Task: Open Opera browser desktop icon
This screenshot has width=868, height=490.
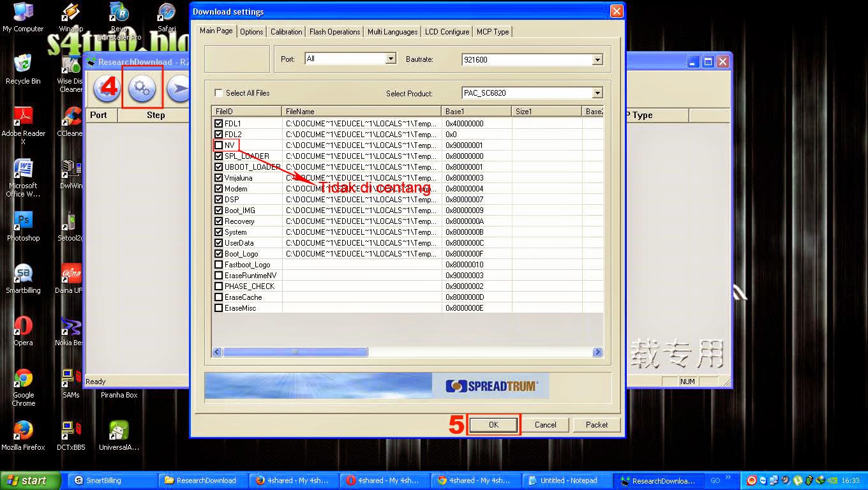Action: click(x=23, y=330)
